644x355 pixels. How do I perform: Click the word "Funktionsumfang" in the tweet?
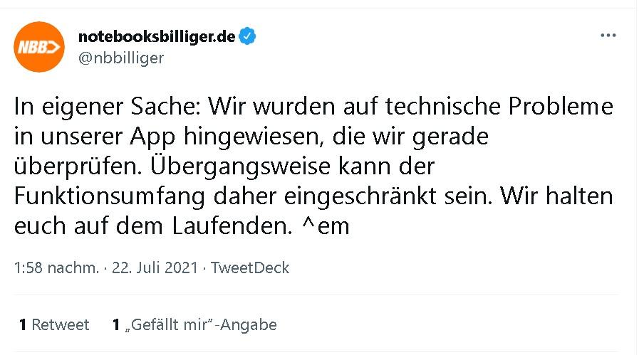pos(100,197)
